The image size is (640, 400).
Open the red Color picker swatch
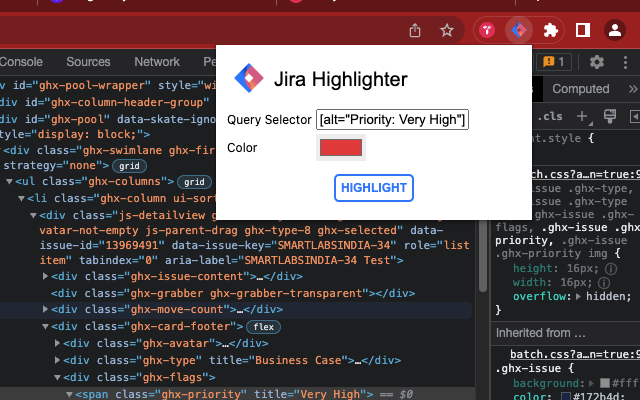[x=341, y=147]
